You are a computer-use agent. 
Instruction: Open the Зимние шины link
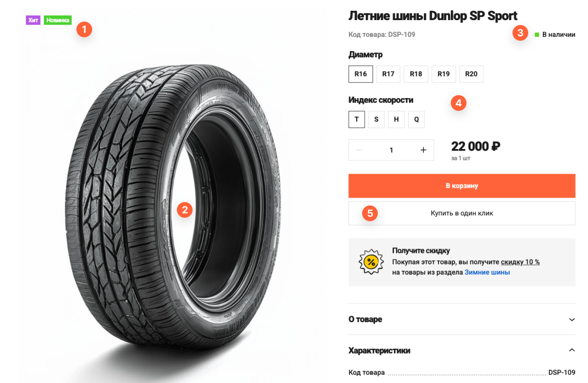(x=487, y=272)
